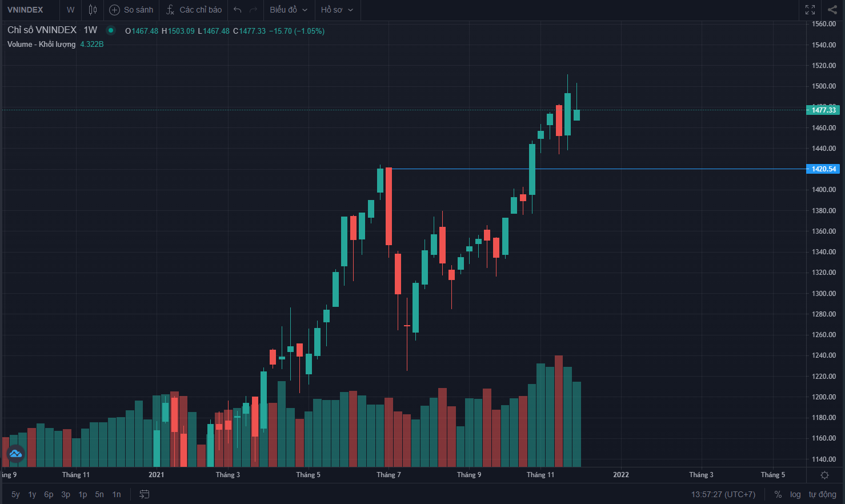Click the 13:57:27 (UTC+7) timezone button

coord(723,494)
